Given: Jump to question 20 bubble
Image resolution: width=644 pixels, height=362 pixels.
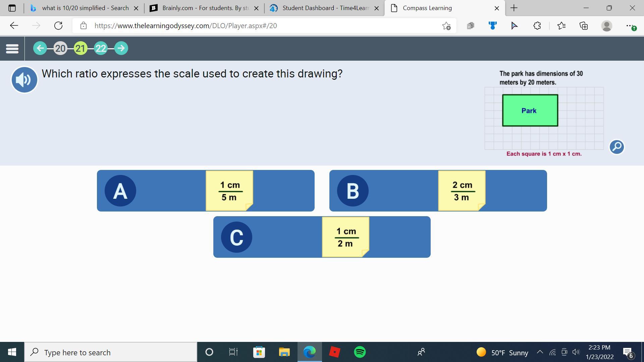Looking at the screenshot, I should tap(60, 48).
